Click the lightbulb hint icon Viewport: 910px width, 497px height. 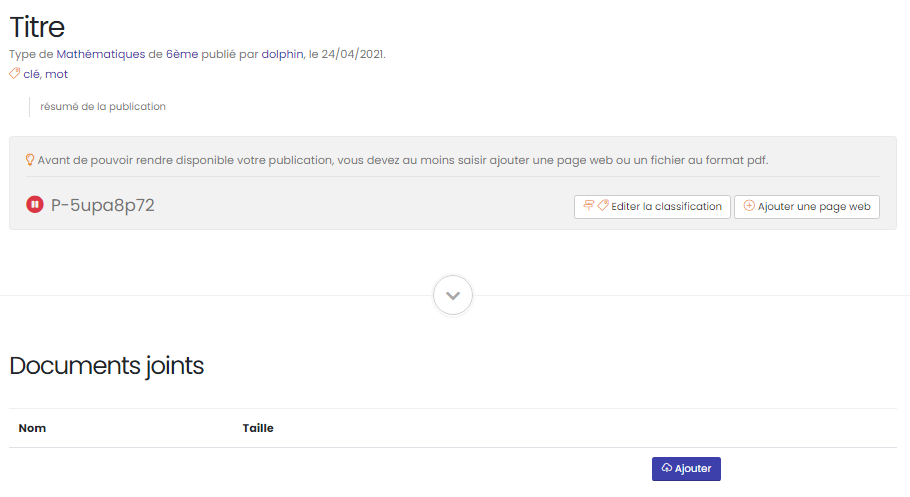tap(30, 160)
